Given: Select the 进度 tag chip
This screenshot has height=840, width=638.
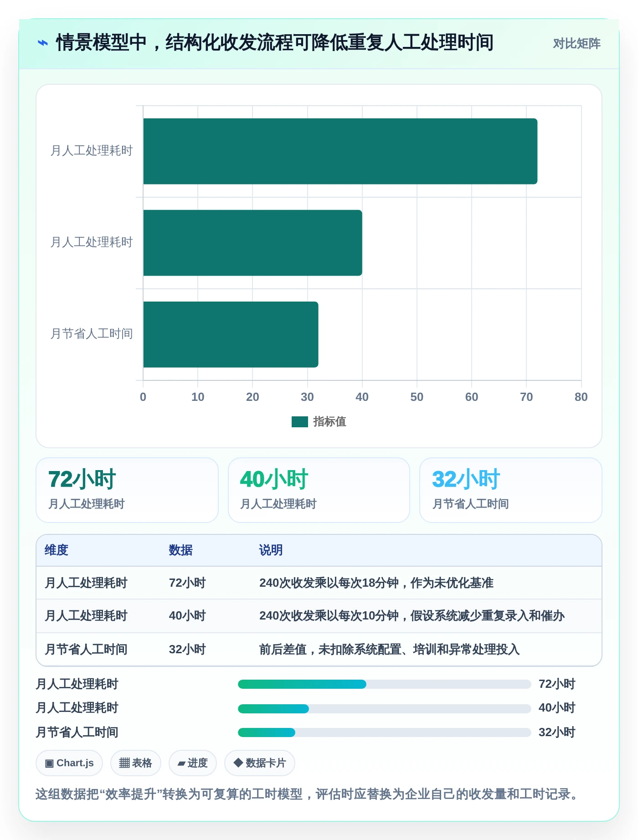Looking at the screenshot, I should pyautogui.click(x=192, y=763).
